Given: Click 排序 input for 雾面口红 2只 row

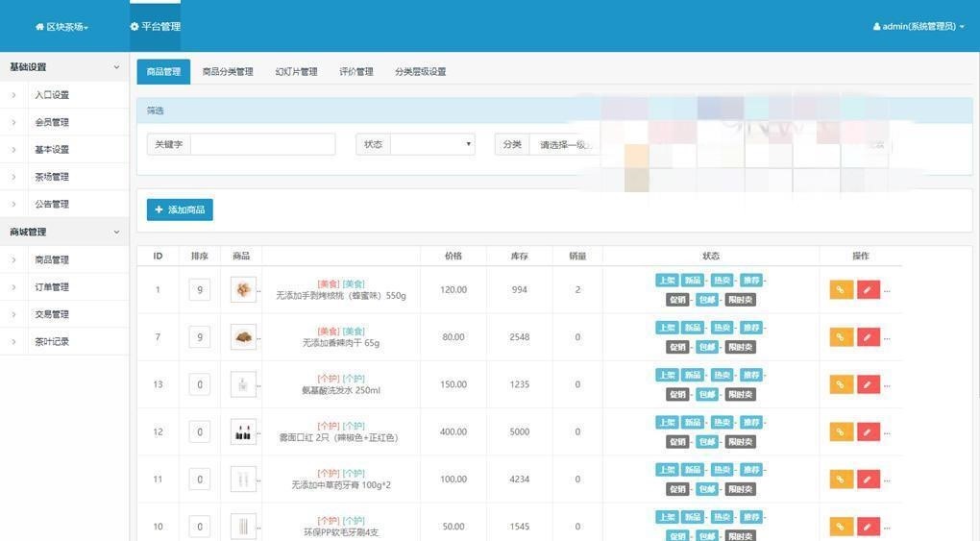Looking at the screenshot, I should point(200,431).
